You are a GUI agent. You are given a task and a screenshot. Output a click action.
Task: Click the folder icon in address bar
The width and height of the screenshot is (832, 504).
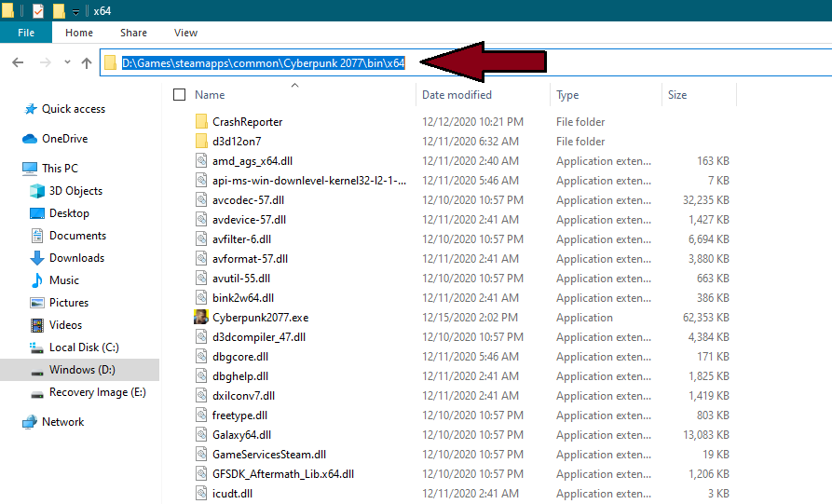tap(110, 63)
